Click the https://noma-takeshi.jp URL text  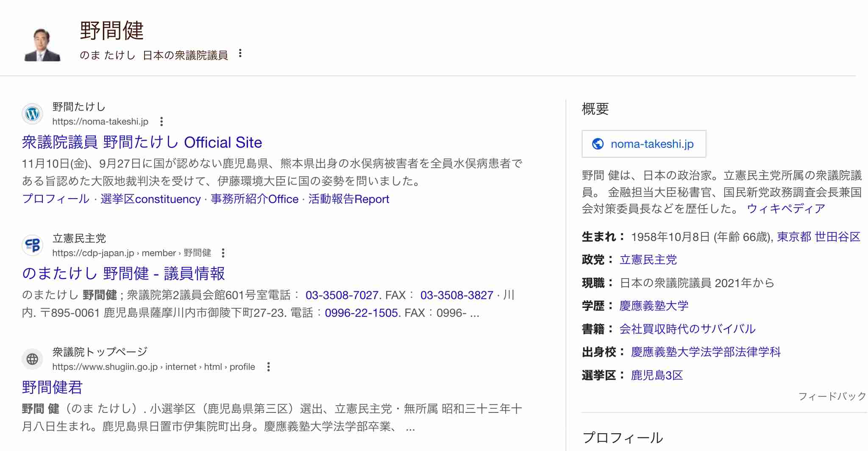(100, 122)
